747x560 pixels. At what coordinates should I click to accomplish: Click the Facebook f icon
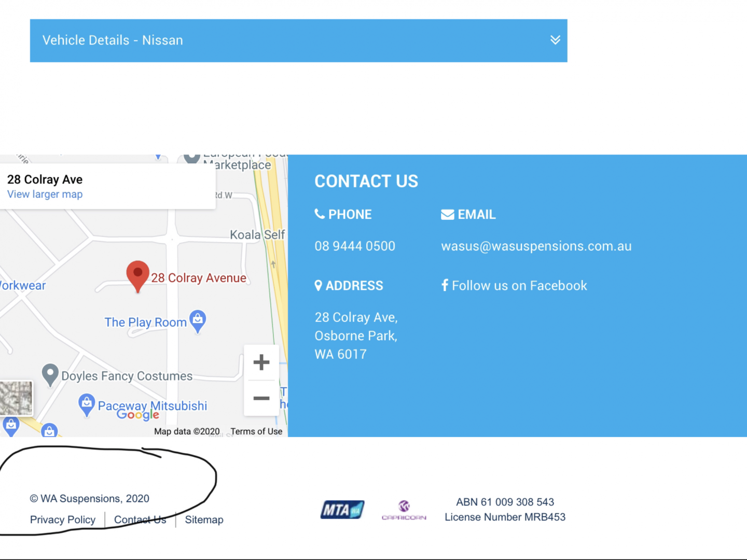point(445,285)
